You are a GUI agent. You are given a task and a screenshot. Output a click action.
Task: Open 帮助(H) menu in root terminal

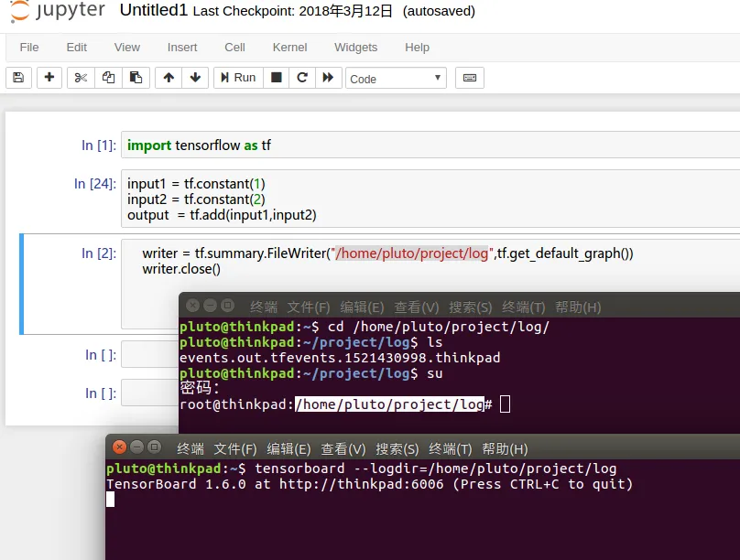pyautogui.click(x=578, y=307)
